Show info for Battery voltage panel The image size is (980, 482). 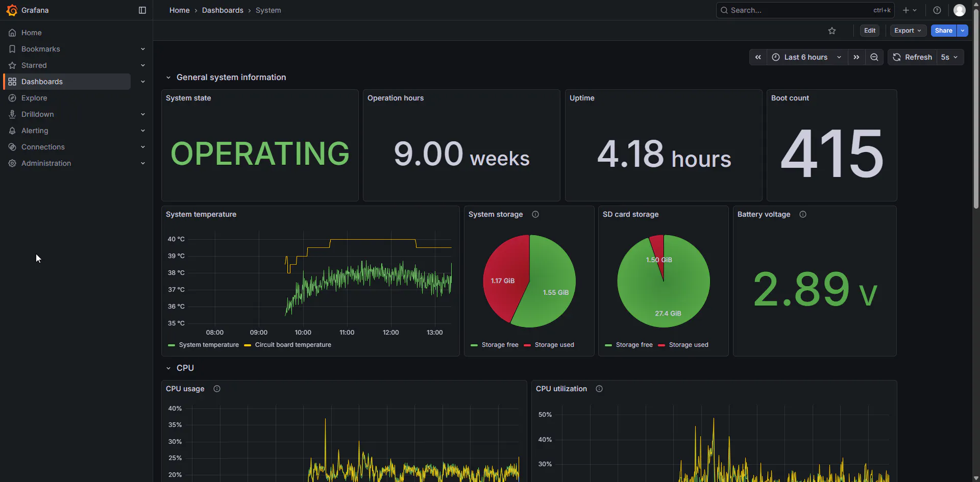(x=803, y=214)
